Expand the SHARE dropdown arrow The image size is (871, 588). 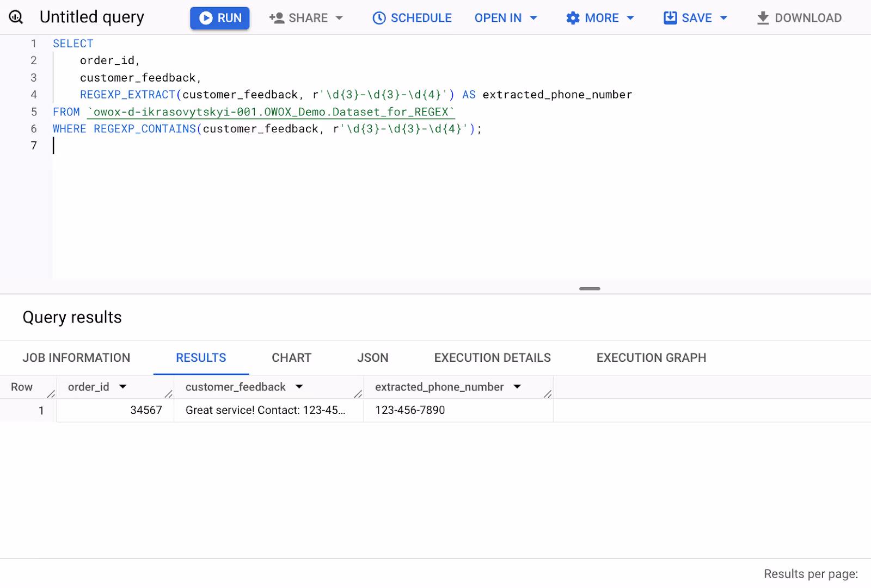pos(339,18)
